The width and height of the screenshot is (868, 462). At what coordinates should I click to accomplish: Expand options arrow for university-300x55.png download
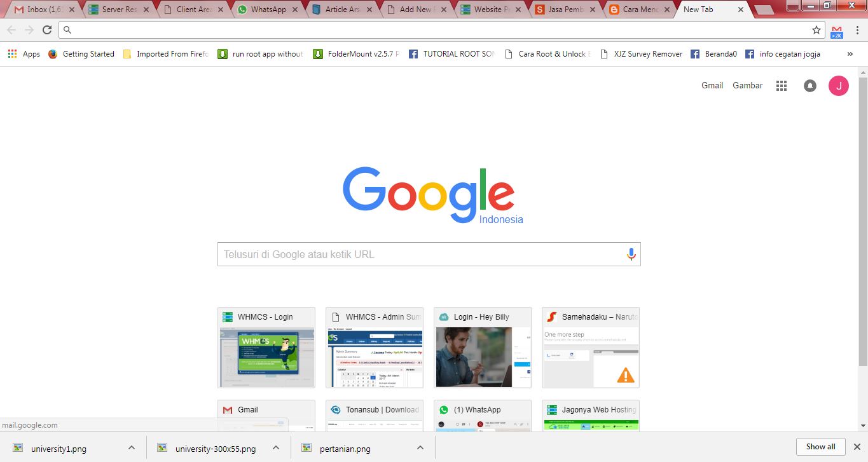[276, 447]
